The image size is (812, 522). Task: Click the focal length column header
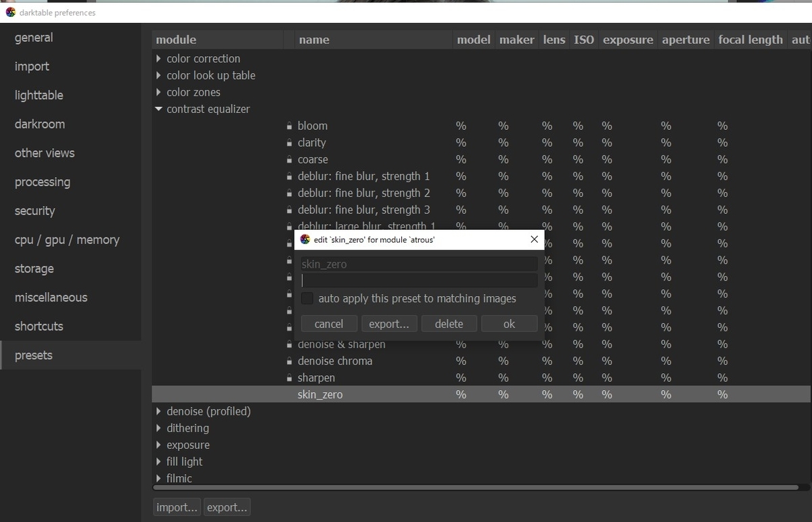coord(750,40)
